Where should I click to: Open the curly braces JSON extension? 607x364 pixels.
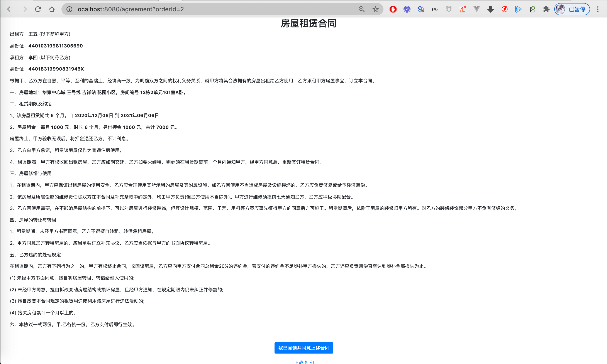[x=435, y=9]
